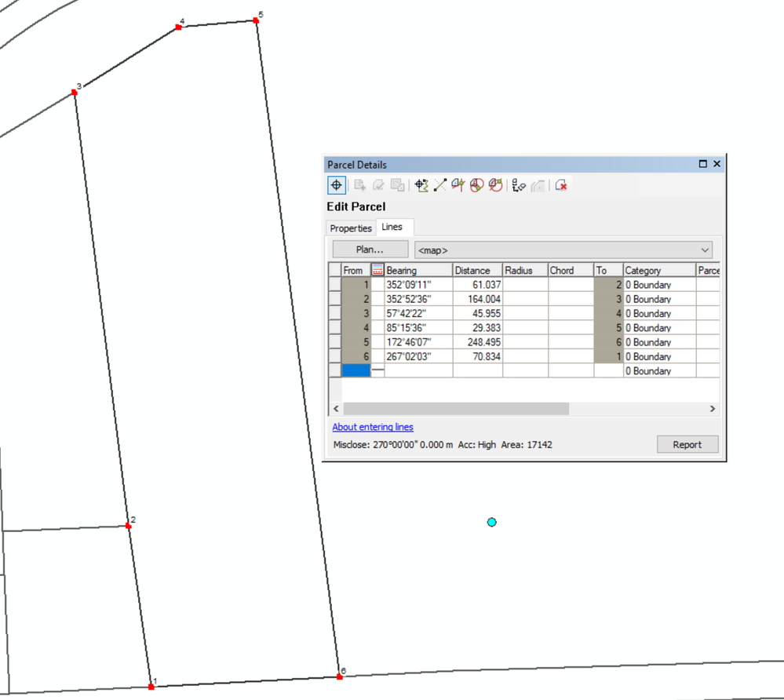Click parcel vertex point 1 on map
The height and width of the screenshot is (700, 784).
(151, 687)
